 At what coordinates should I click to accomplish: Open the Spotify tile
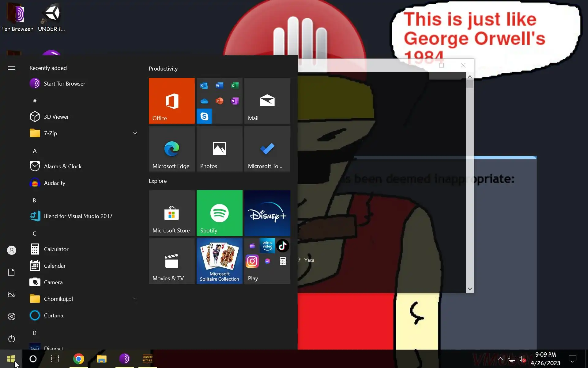coord(219,213)
